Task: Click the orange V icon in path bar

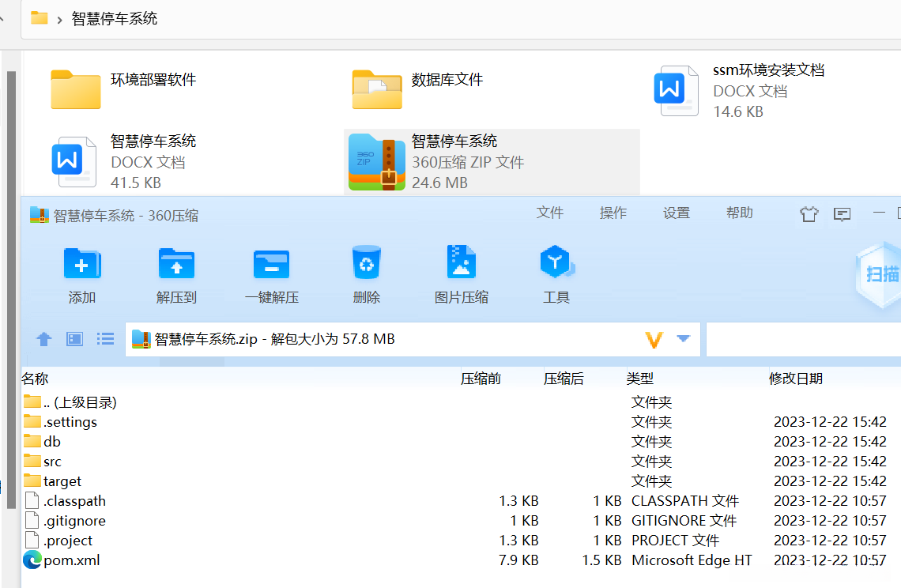Action: (654, 340)
